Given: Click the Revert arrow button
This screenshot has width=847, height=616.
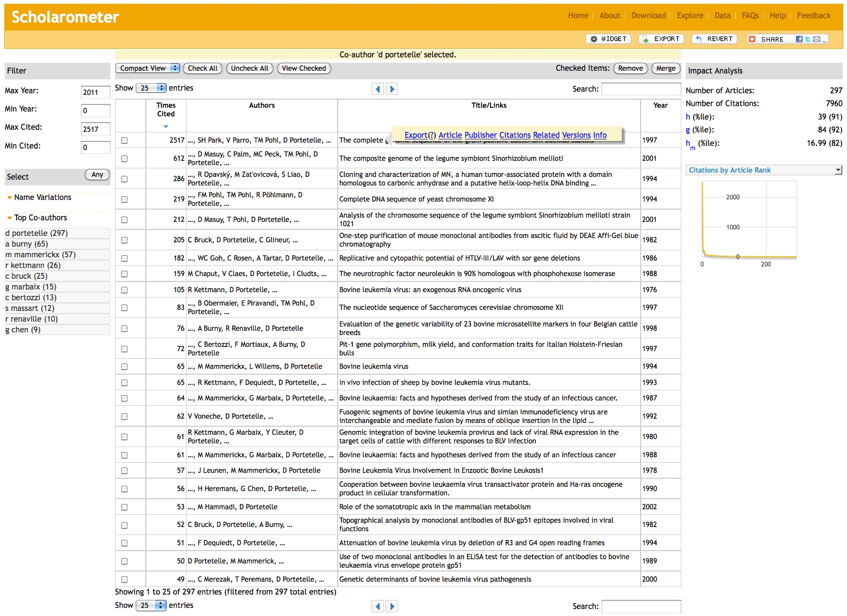Looking at the screenshot, I should (x=714, y=39).
